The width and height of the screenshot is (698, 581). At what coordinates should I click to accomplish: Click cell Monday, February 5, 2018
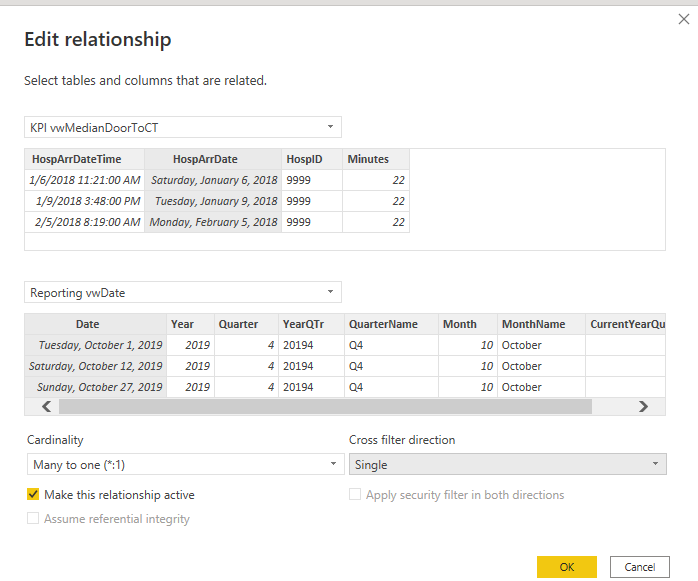pos(213,222)
